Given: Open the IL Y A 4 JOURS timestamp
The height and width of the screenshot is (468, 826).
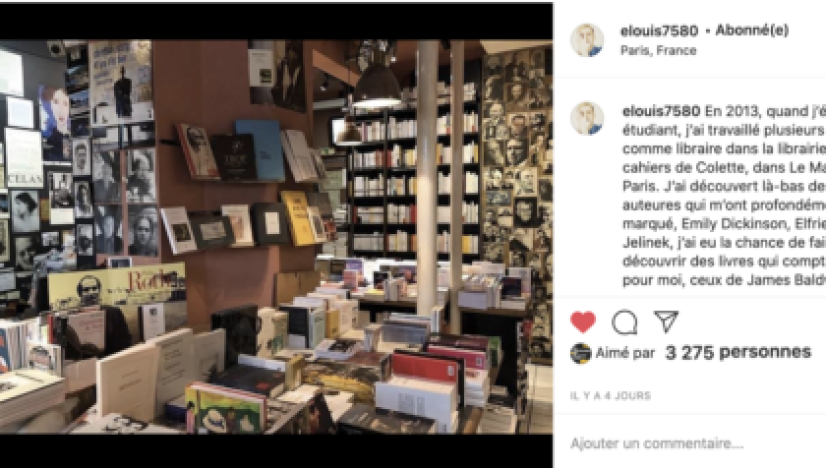Looking at the screenshot, I should click(611, 396).
